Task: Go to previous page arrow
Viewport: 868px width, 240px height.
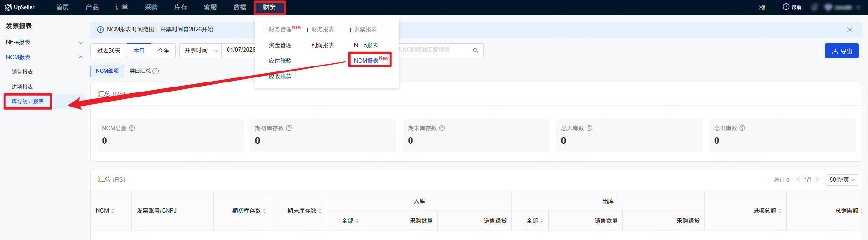Action: click(798, 179)
